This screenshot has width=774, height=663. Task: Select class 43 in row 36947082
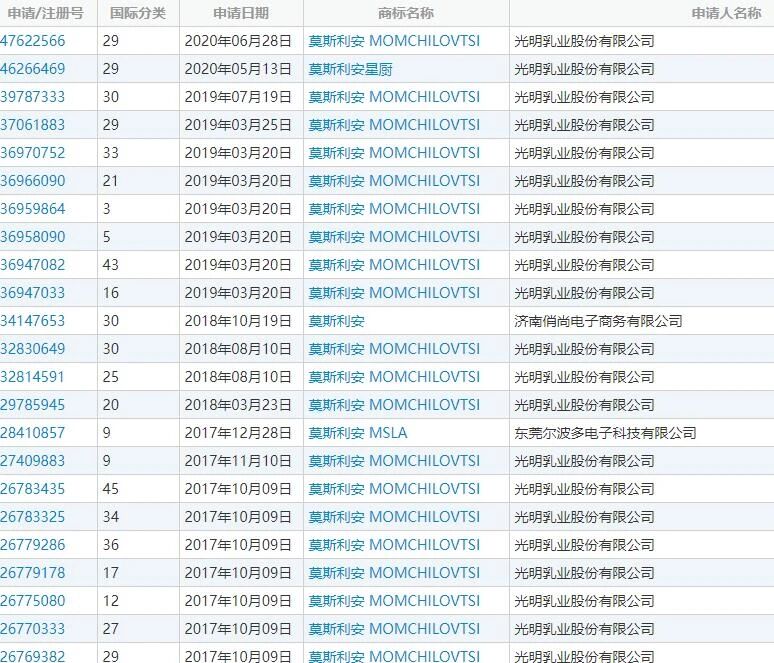[x=111, y=265]
